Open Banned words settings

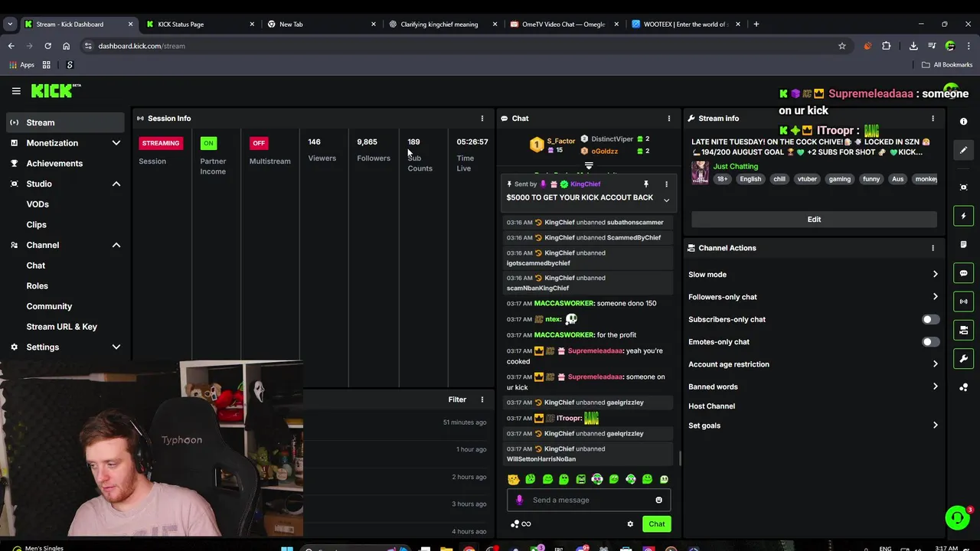point(935,386)
